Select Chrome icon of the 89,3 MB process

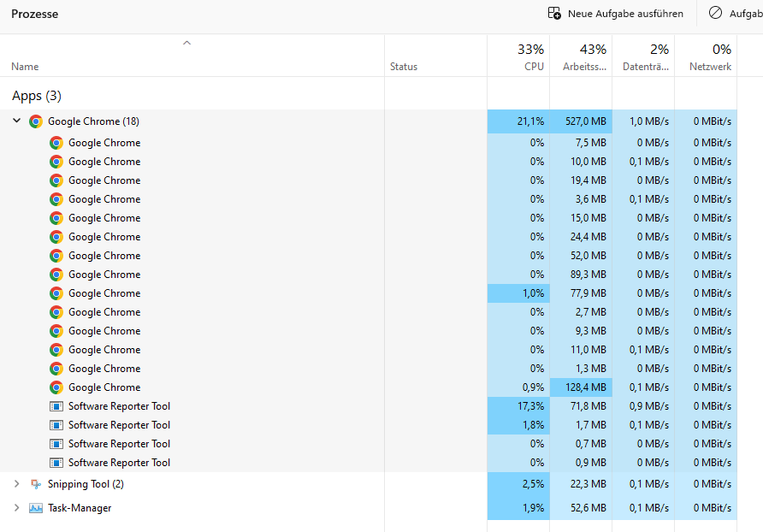tap(56, 275)
